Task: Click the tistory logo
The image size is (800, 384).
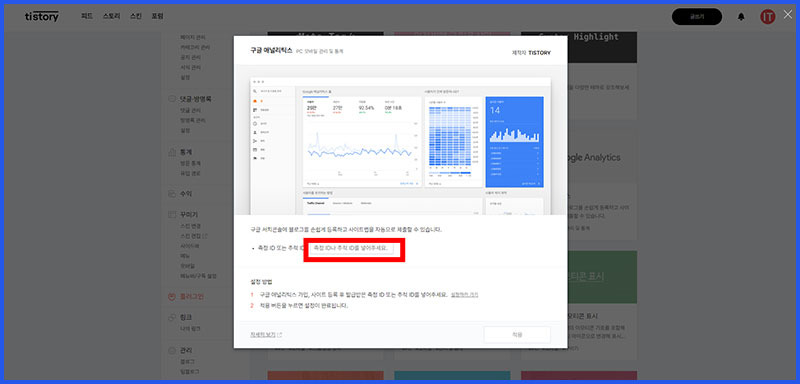Action: 42,16
